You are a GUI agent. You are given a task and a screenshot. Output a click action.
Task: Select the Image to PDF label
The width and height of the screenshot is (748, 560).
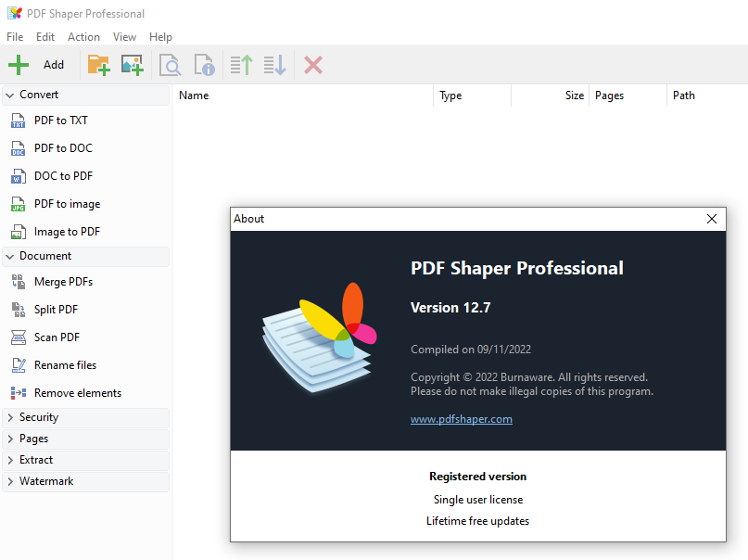(68, 232)
